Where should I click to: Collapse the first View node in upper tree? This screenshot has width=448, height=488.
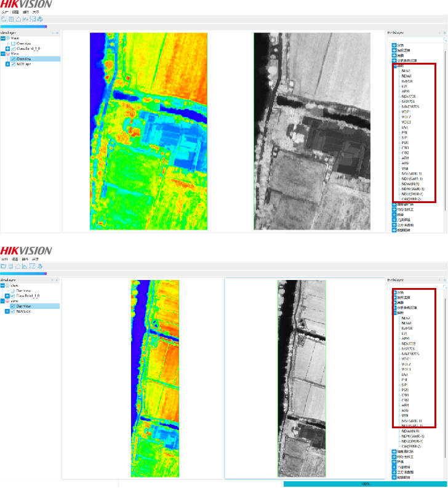(3, 38)
